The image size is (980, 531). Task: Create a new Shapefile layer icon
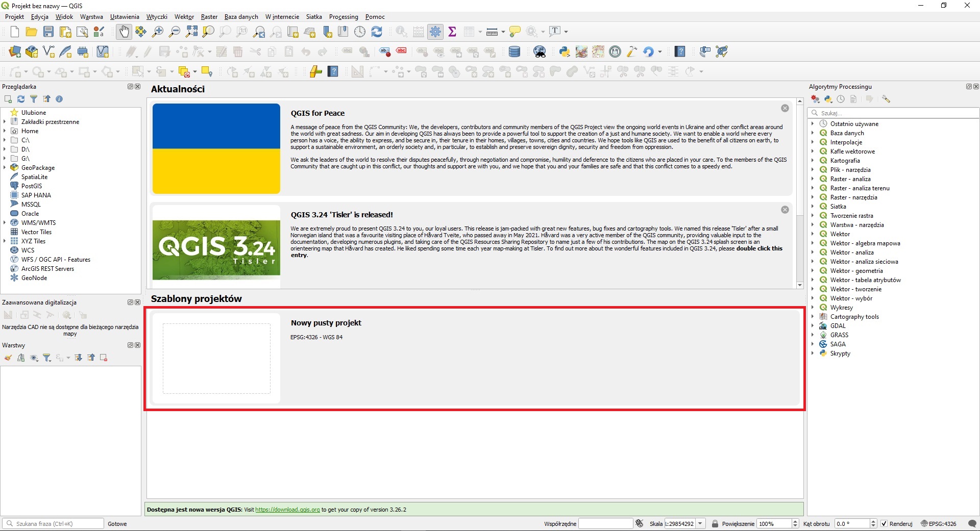(x=48, y=52)
